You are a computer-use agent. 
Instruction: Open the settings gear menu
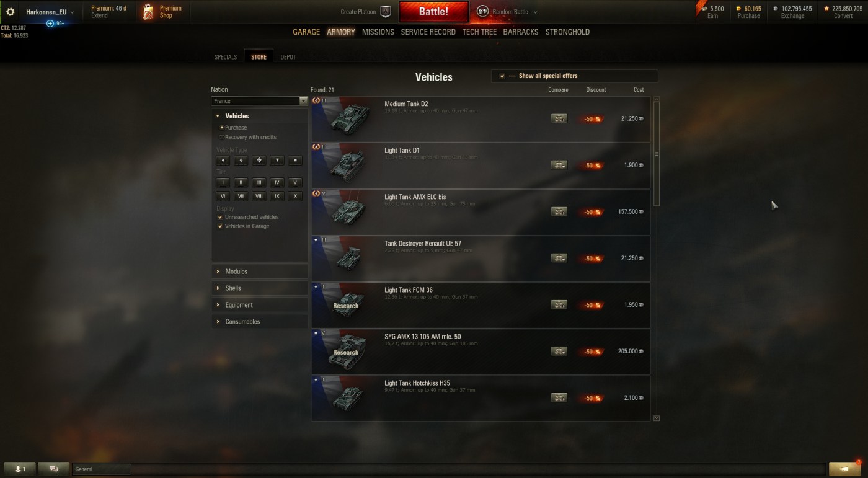(10, 12)
